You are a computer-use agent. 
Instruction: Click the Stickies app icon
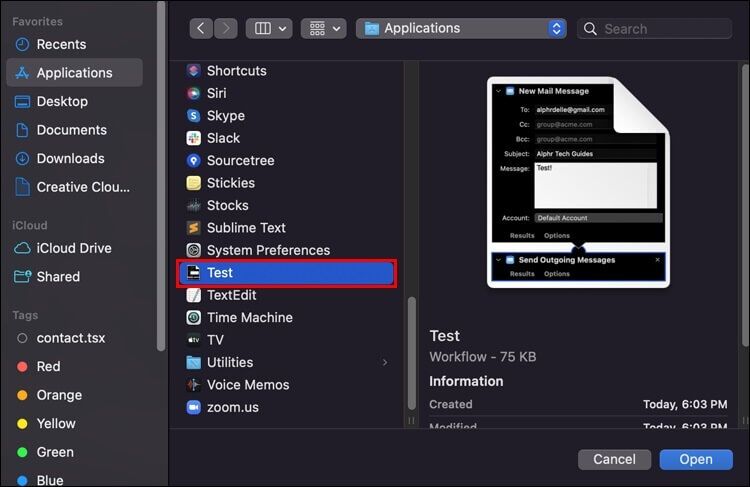click(193, 183)
